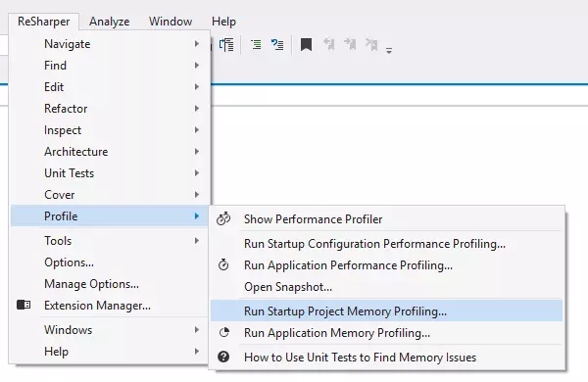Go to previous bookmark icon
This screenshot has height=382, width=588.
(x=329, y=44)
